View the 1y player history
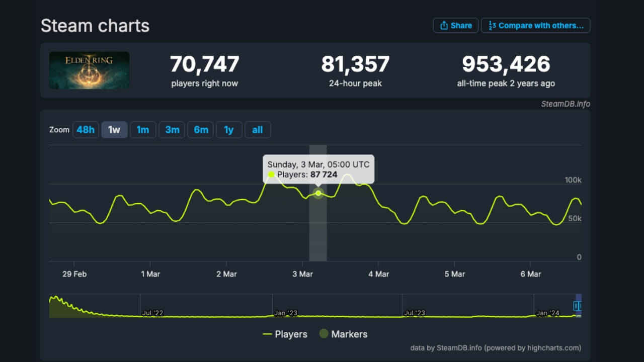 [229, 129]
